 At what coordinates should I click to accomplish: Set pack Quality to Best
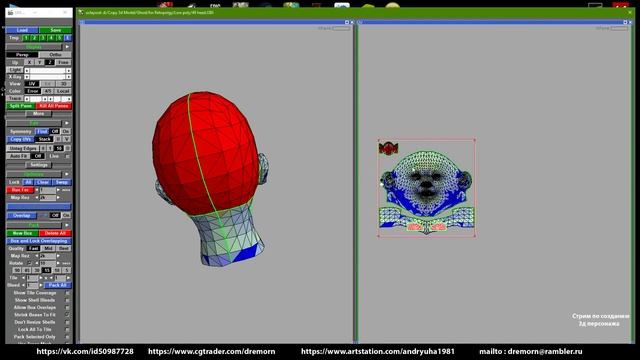tap(64, 249)
